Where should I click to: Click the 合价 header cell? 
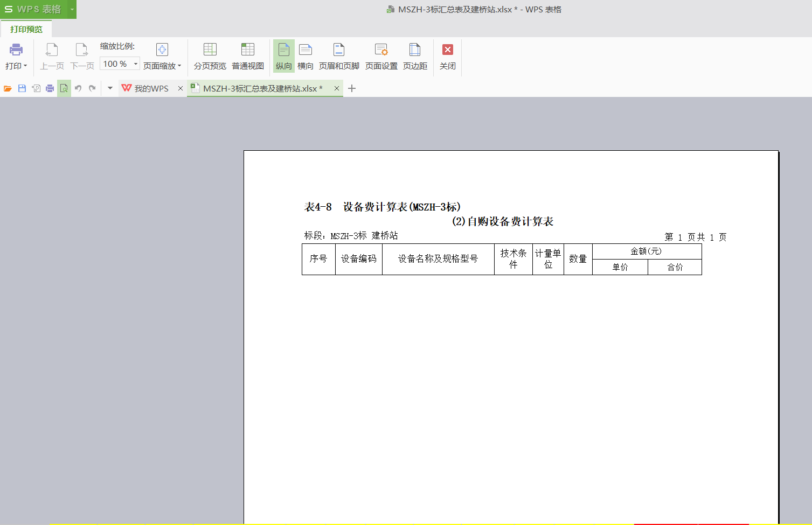pos(675,267)
